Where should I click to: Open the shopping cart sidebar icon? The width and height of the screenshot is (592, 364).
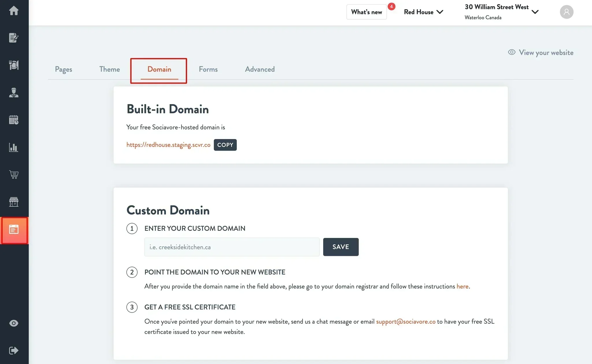coord(14,174)
